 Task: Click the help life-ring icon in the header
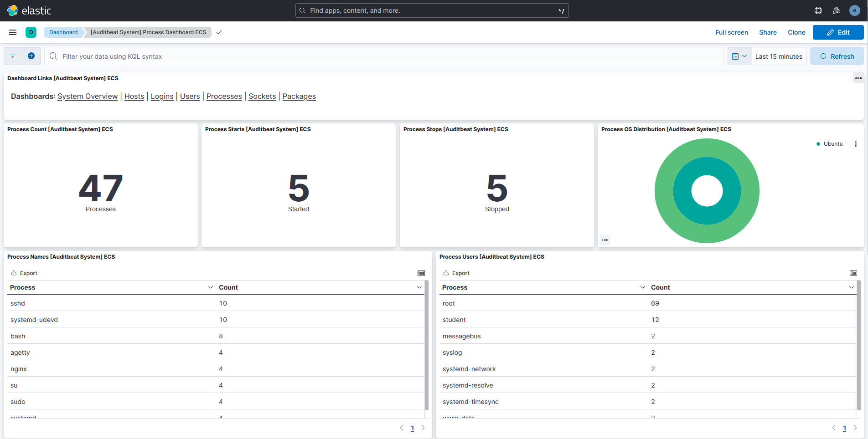[x=818, y=10]
